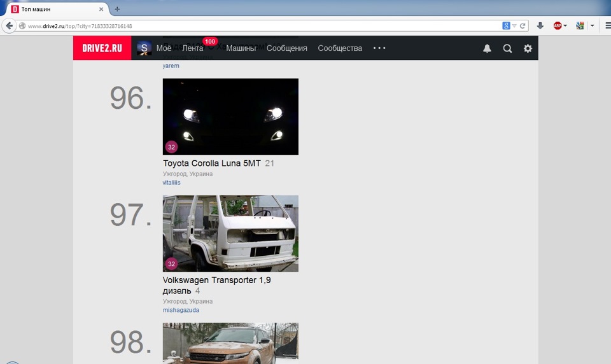This screenshot has width=611, height=364.
Task: Open the Сообщества menu item
Action: [340, 48]
